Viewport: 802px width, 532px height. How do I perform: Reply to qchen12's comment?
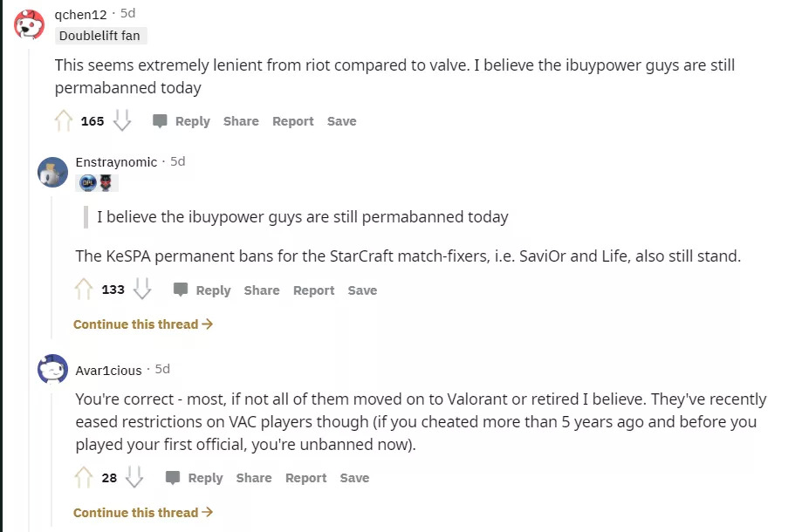click(x=182, y=121)
